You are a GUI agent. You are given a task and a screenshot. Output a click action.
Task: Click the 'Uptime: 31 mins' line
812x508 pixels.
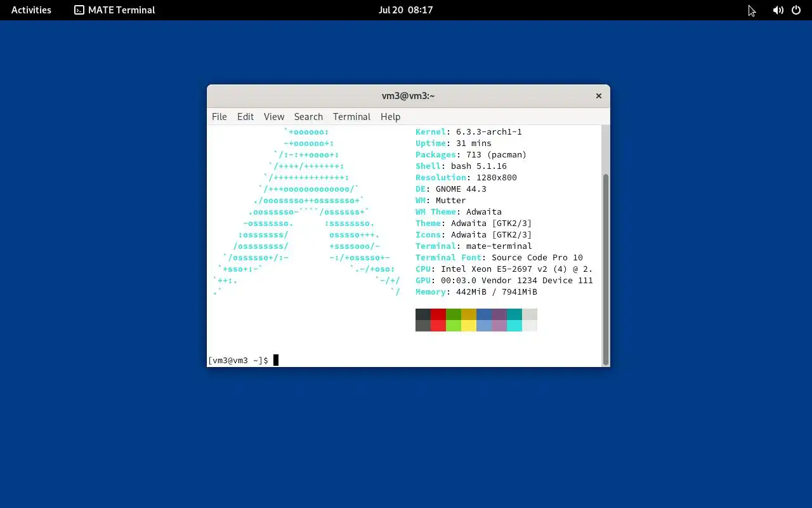tap(454, 144)
